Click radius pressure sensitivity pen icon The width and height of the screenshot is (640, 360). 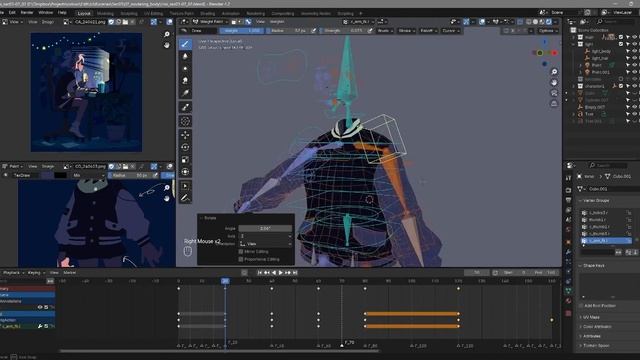tap(313, 31)
